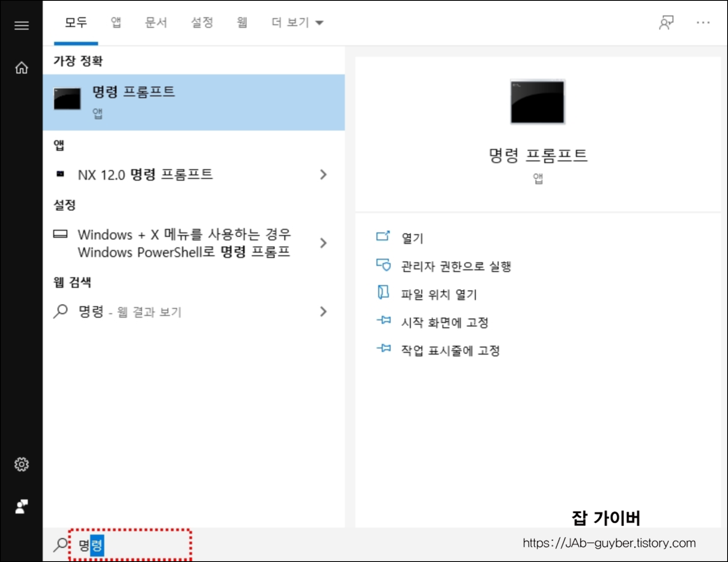Switch to the 앱 tab
The image size is (728, 562).
[116, 23]
